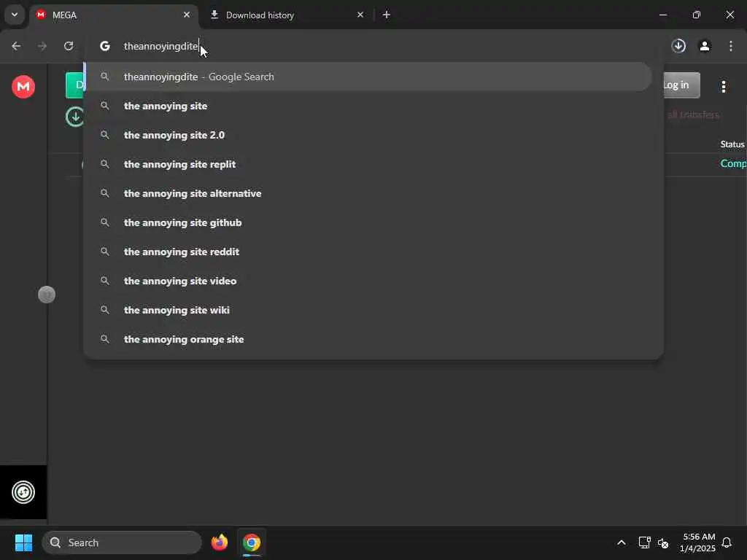
Task: Open the notifications bell
Action: coord(727,542)
